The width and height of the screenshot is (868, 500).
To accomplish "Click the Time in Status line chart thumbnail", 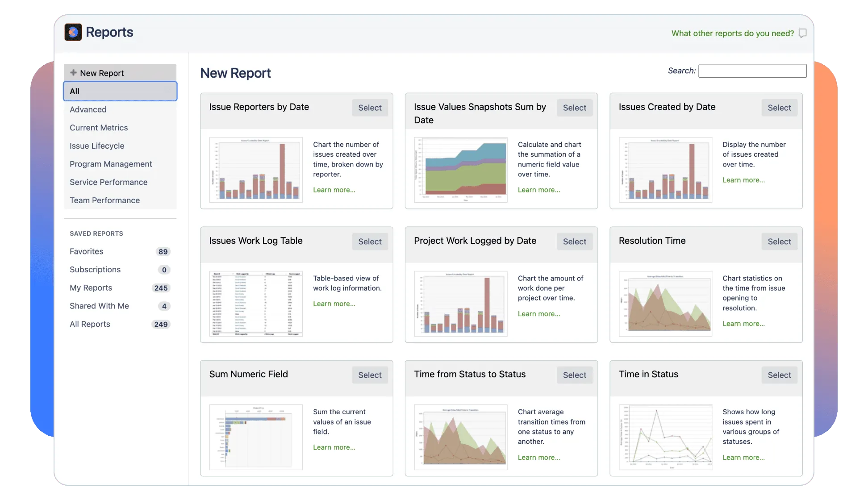I will tap(665, 437).
